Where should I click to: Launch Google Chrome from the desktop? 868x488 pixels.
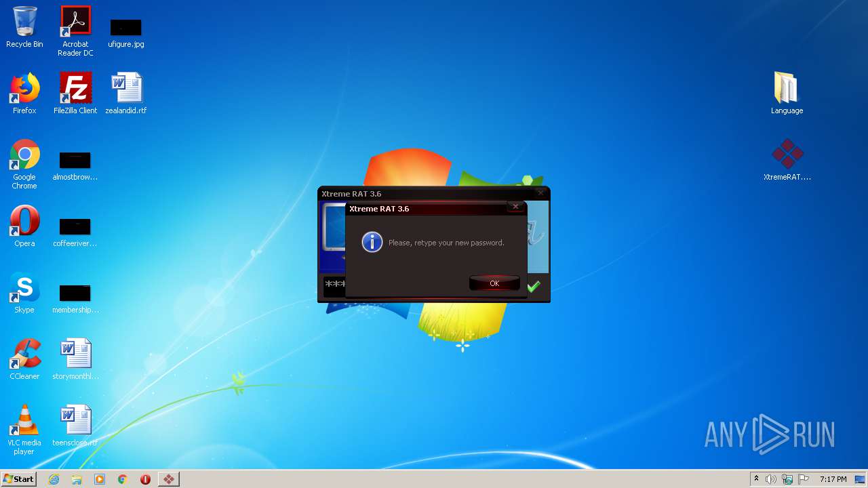[24, 164]
